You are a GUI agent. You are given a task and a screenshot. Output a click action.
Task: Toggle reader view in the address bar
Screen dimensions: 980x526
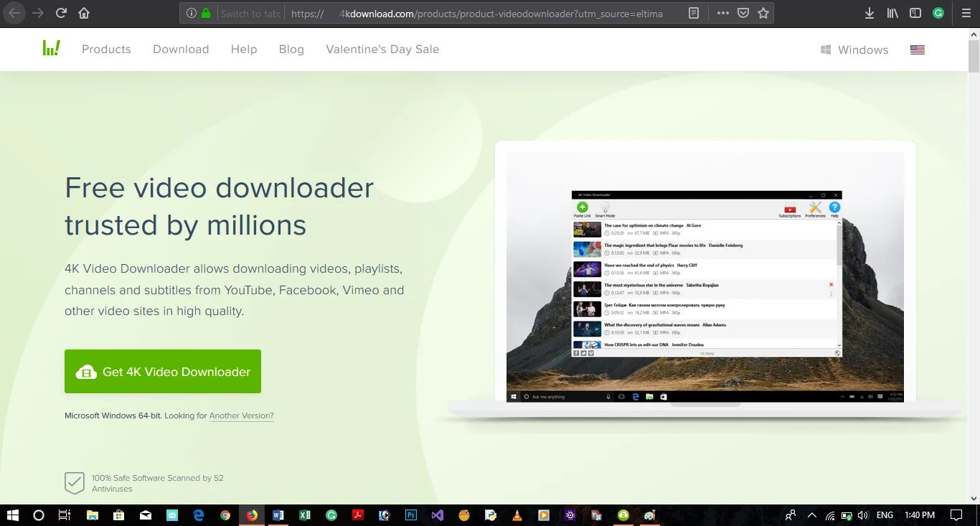tap(694, 13)
